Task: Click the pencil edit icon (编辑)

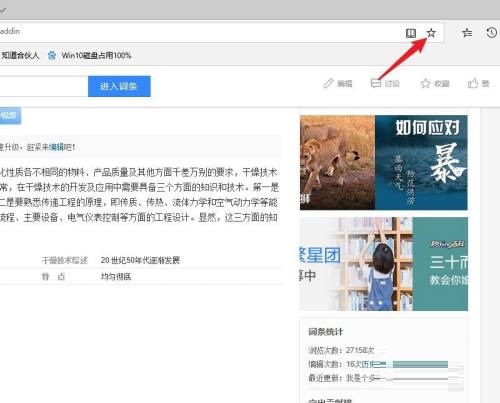Action: 328,83
